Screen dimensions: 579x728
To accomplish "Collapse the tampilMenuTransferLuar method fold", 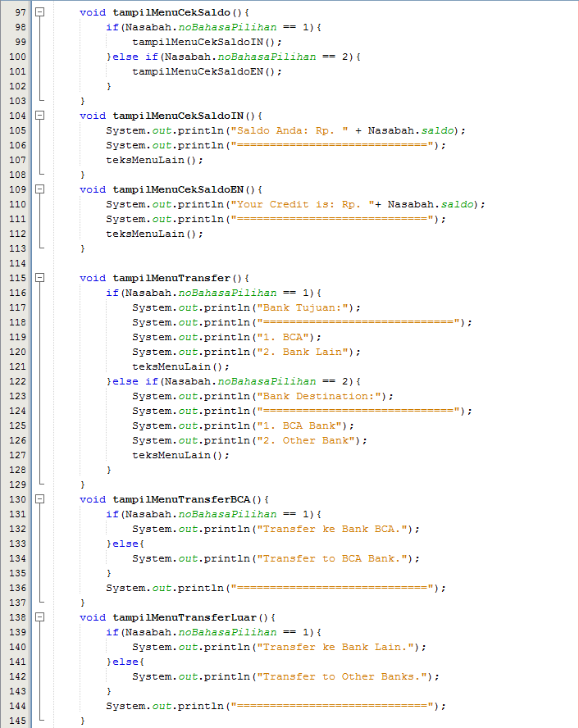I will pyautogui.click(x=40, y=617).
